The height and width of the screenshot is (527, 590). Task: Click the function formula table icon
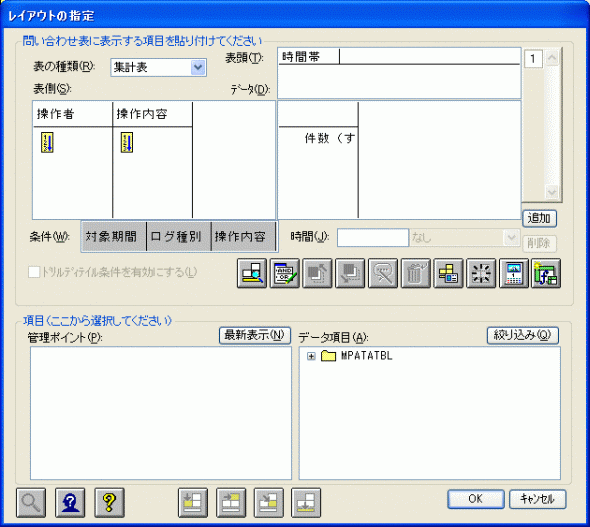pos(546,273)
